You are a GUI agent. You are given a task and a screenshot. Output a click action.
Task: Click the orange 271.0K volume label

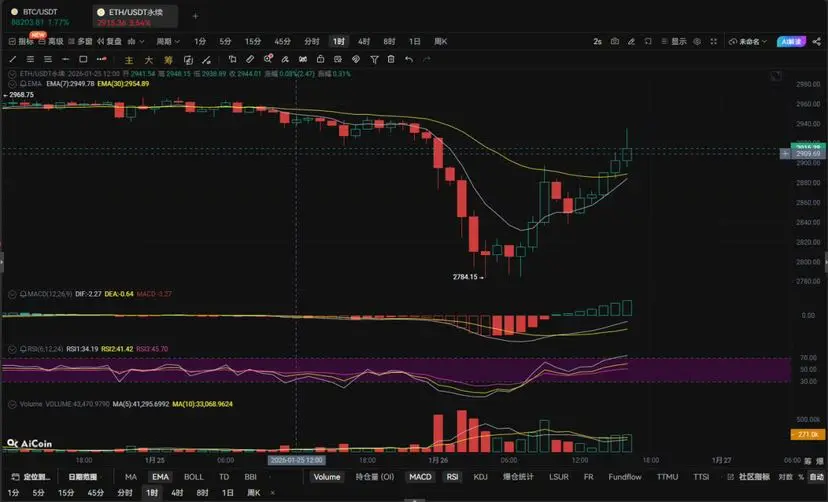pos(808,434)
